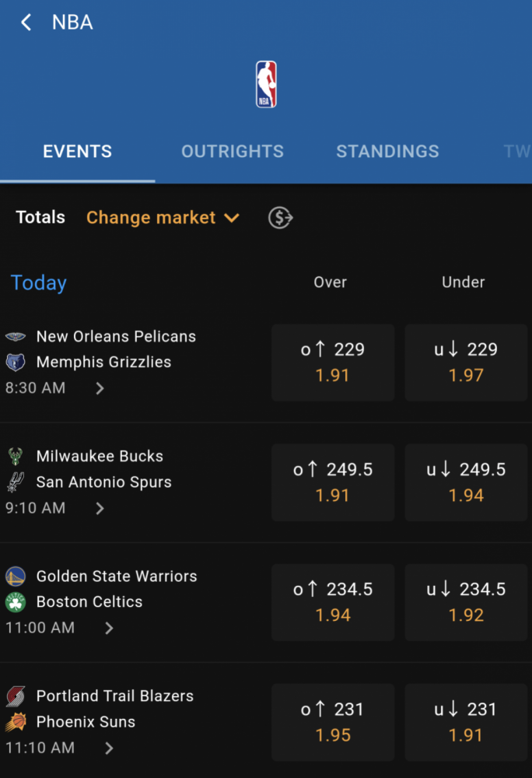Click the 8:30 AM game time
The image size is (532, 778).
[x=35, y=388]
